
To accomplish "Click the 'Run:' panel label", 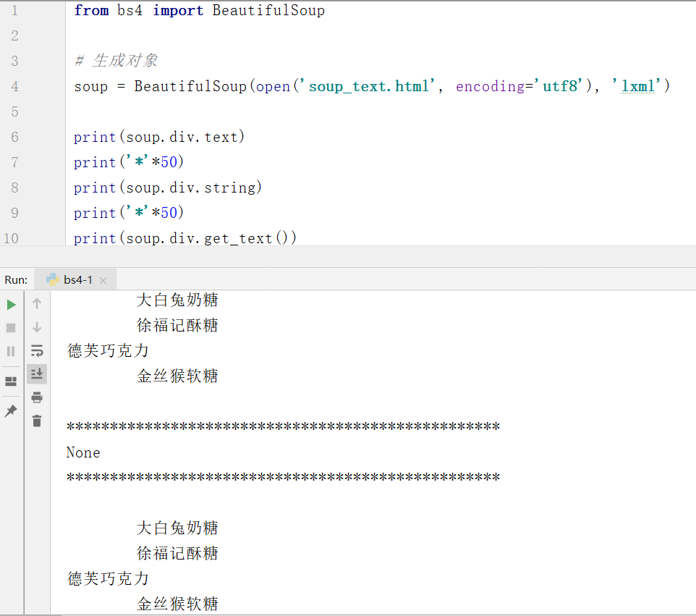I will [16, 280].
